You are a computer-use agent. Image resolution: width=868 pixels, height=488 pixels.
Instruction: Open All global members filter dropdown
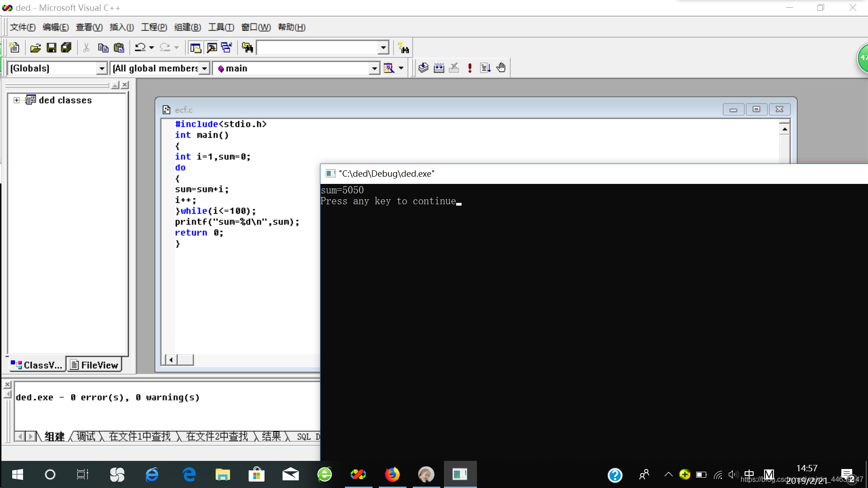(204, 68)
